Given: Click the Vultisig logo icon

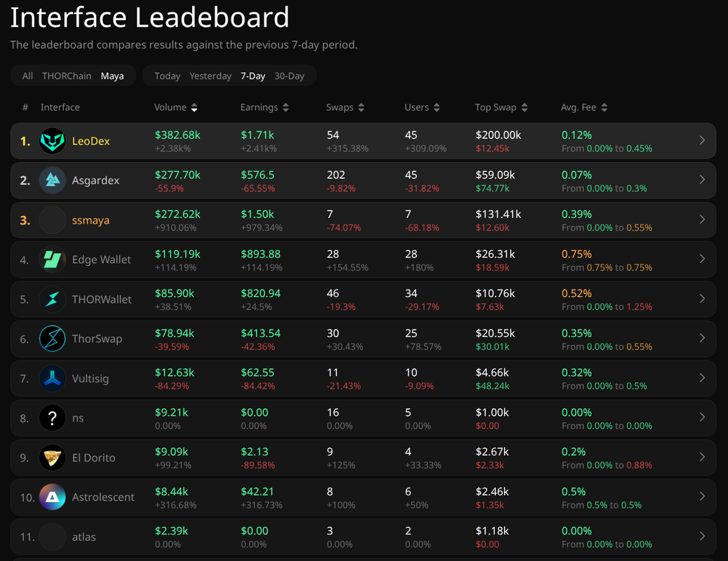Looking at the screenshot, I should [x=53, y=379].
